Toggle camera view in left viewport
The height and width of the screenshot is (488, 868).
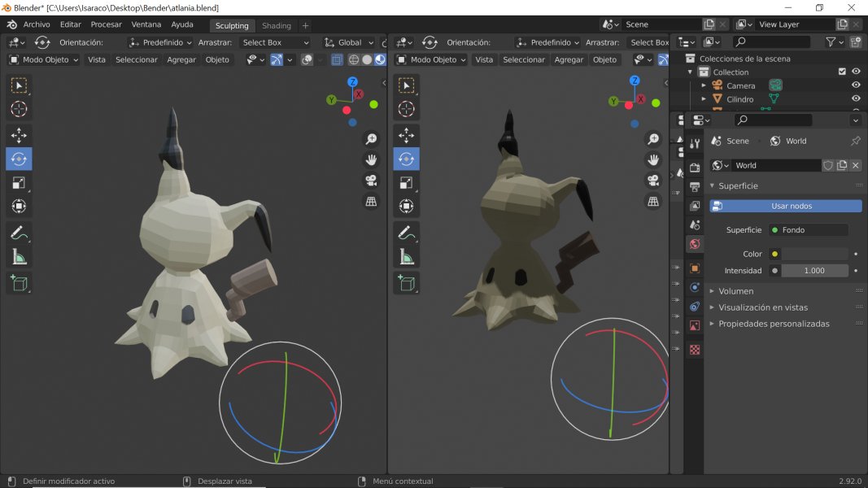pyautogui.click(x=371, y=181)
